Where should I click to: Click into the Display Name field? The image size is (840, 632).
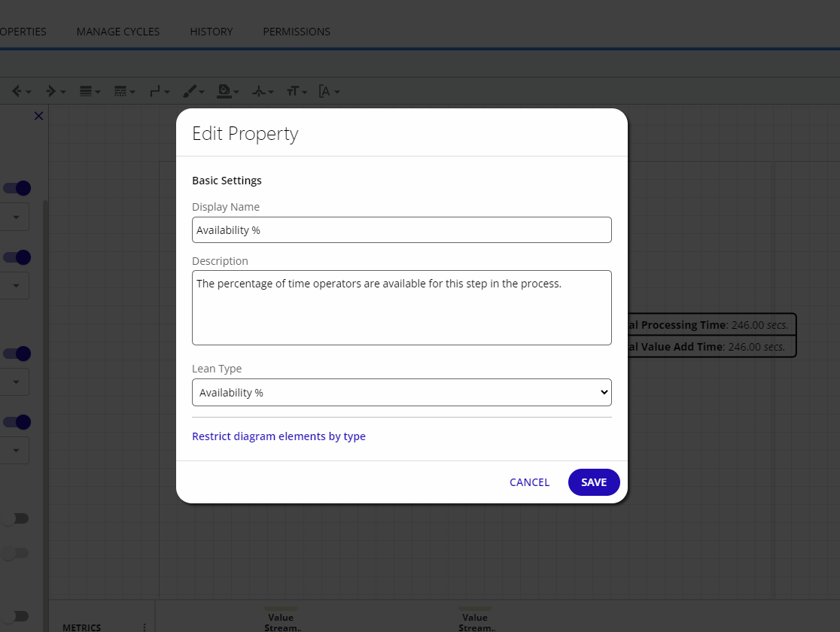pyautogui.click(x=401, y=230)
